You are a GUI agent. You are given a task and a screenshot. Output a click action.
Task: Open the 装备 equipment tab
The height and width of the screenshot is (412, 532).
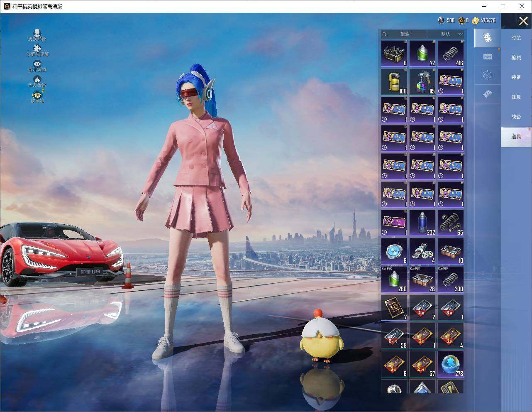pyautogui.click(x=516, y=77)
